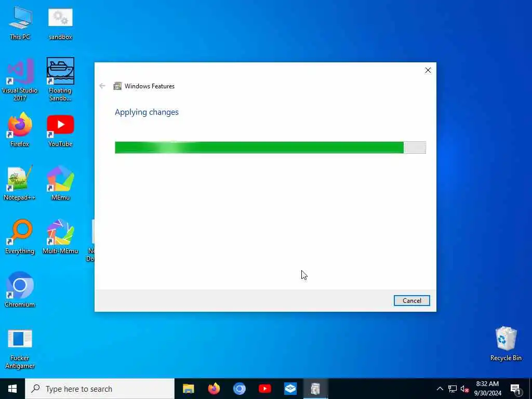Open File Explorer from the taskbar
This screenshot has height=399, width=532.
coord(188,389)
